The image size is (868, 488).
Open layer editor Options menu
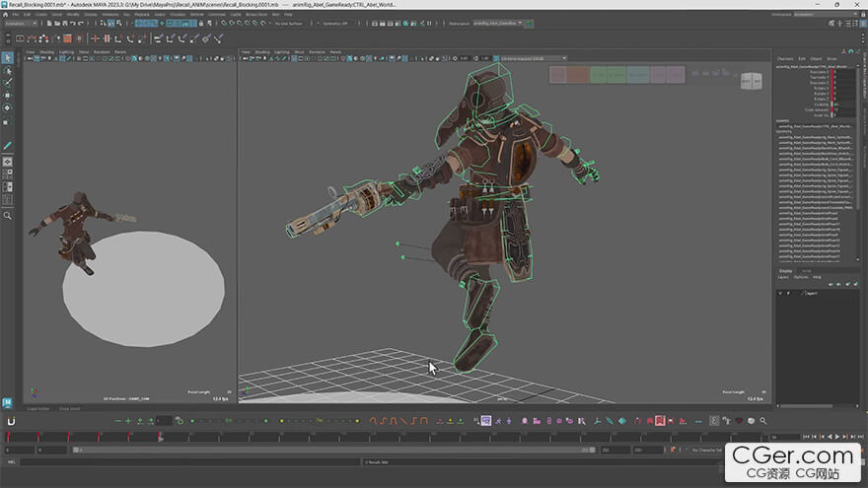click(x=801, y=277)
